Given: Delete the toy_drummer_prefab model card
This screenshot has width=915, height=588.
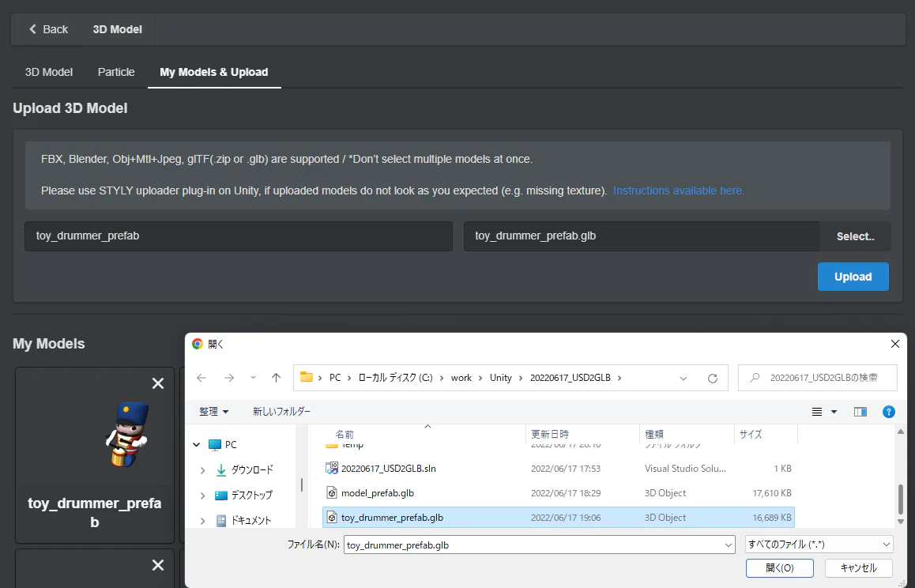Looking at the screenshot, I should click(x=157, y=383).
